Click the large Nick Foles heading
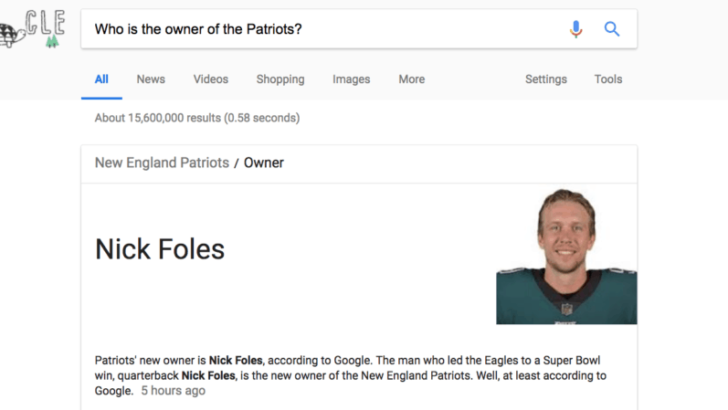728x410 pixels. point(160,249)
